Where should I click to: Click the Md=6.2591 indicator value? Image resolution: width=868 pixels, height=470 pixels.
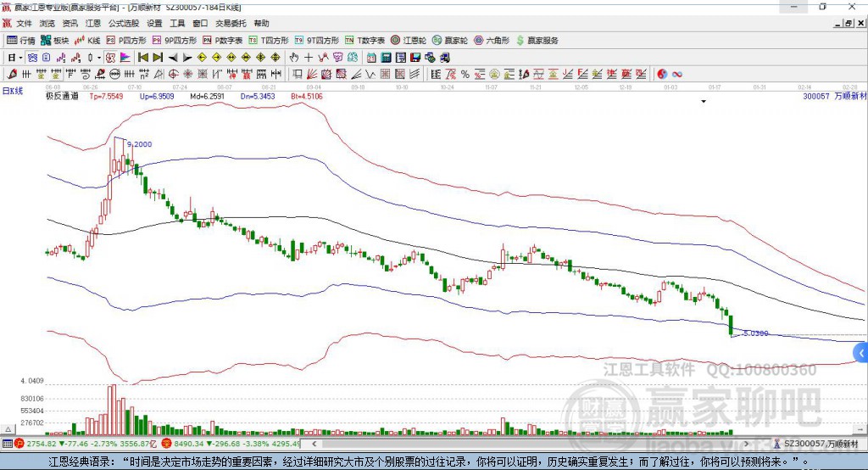coord(207,97)
